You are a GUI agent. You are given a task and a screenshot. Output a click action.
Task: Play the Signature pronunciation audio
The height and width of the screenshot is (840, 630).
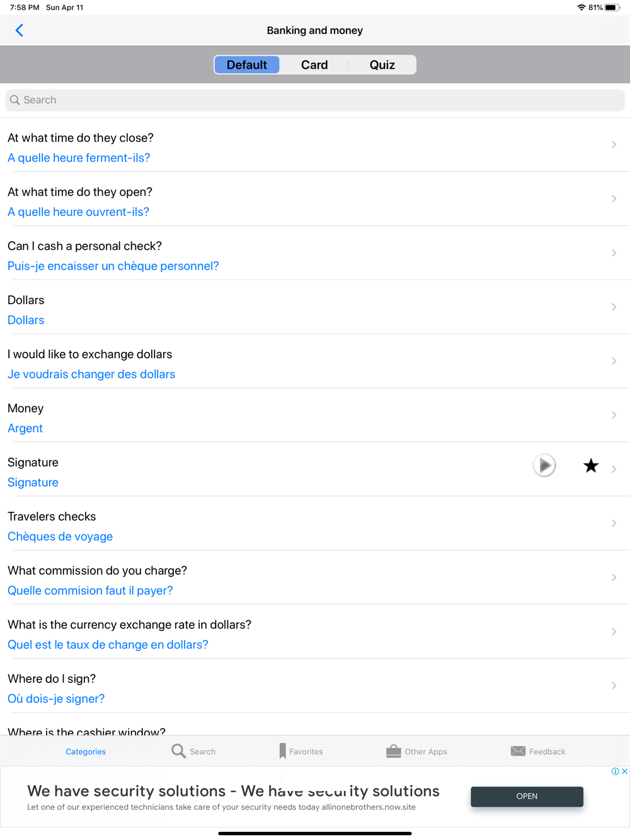pos(544,465)
